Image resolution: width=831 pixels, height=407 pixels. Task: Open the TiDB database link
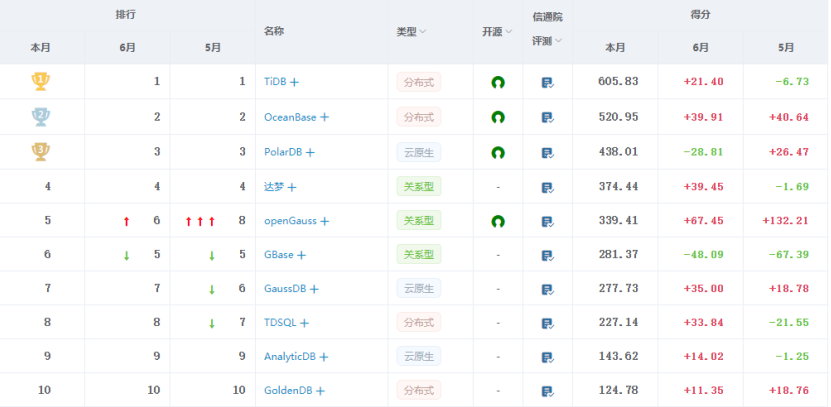pyautogui.click(x=275, y=82)
